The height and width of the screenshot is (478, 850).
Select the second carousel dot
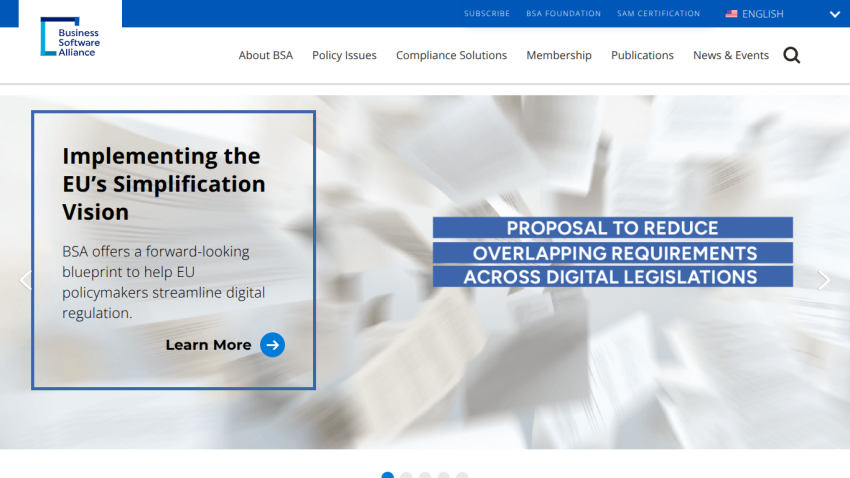(x=406, y=475)
